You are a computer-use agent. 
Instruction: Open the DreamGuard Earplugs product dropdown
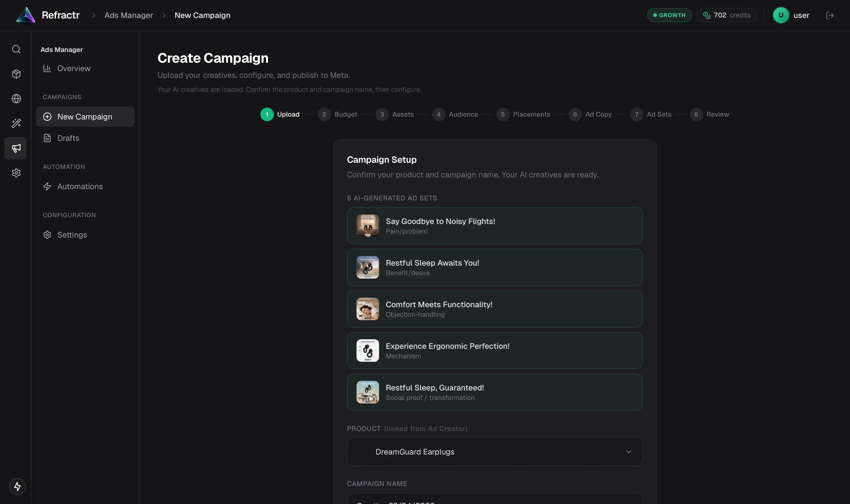pyautogui.click(x=495, y=452)
